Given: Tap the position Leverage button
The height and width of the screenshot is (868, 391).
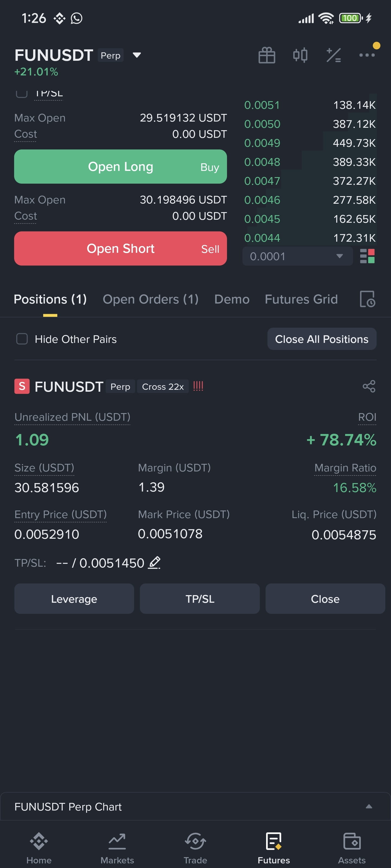Looking at the screenshot, I should (74, 599).
